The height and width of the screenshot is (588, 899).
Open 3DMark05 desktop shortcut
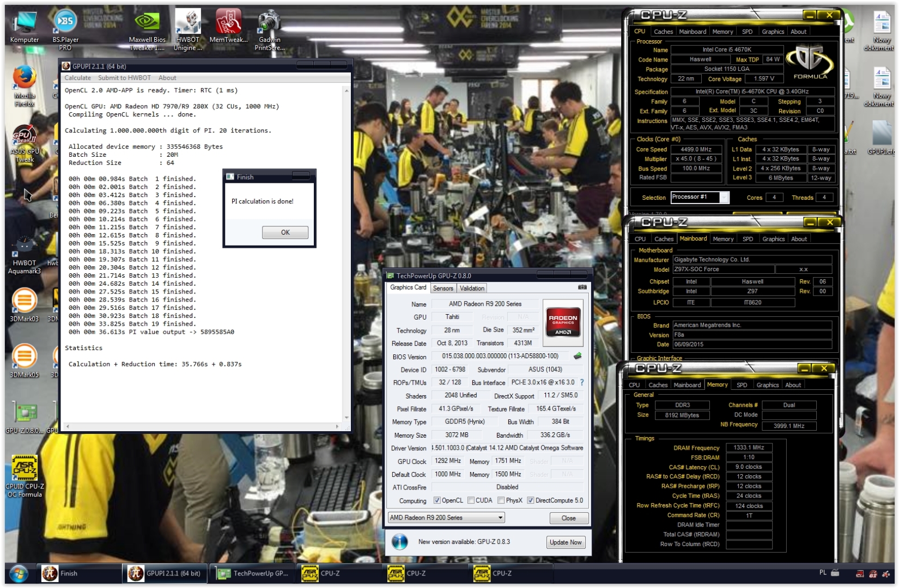coord(25,360)
